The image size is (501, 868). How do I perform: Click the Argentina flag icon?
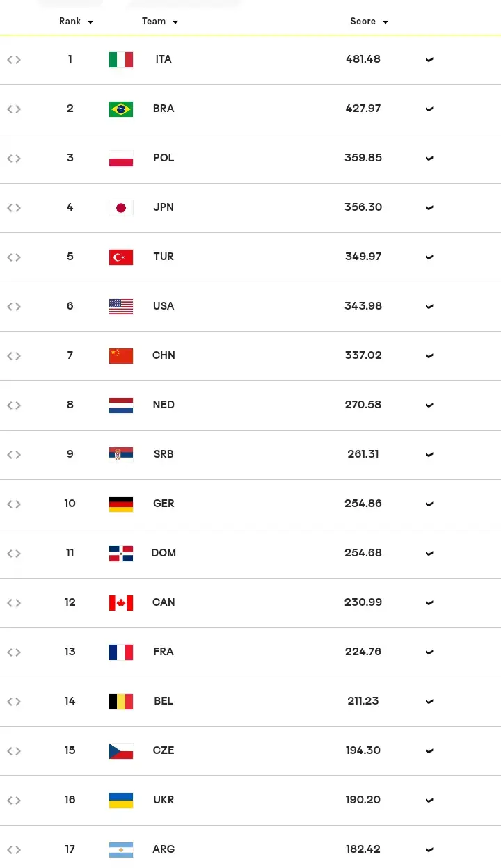click(x=121, y=850)
